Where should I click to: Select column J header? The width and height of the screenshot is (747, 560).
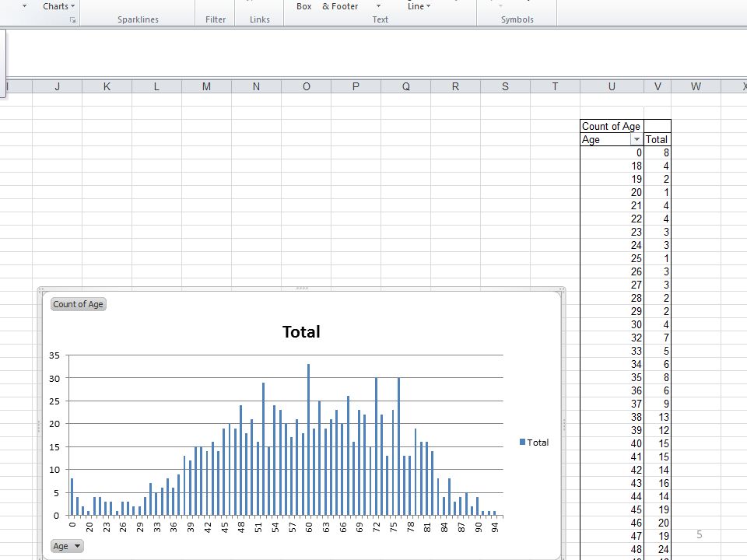[x=57, y=86]
